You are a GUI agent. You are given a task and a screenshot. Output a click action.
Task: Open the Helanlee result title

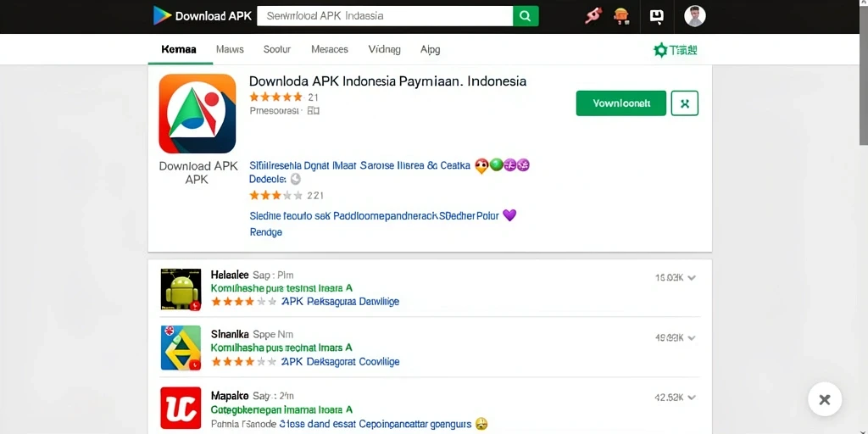pos(230,275)
